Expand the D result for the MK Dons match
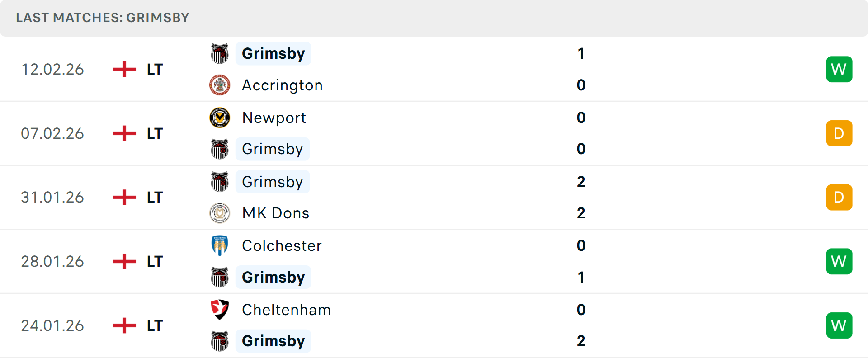 point(839,197)
